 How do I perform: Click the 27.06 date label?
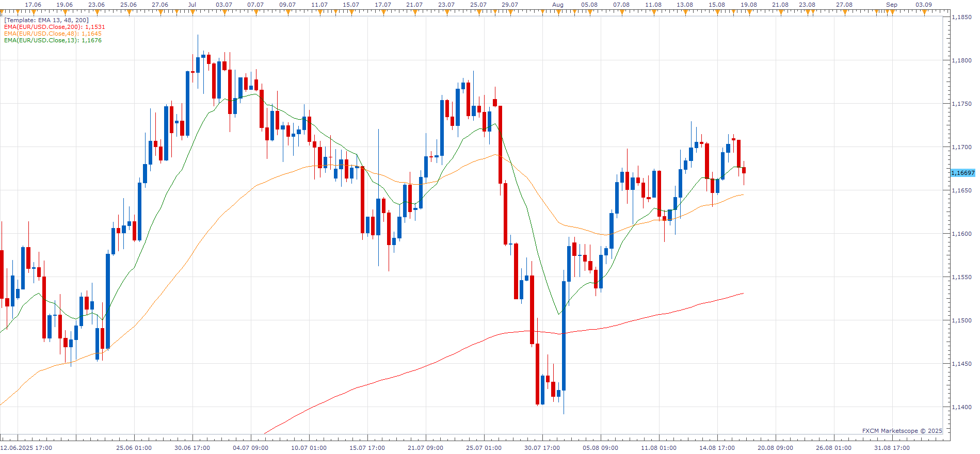click(160, 5)
